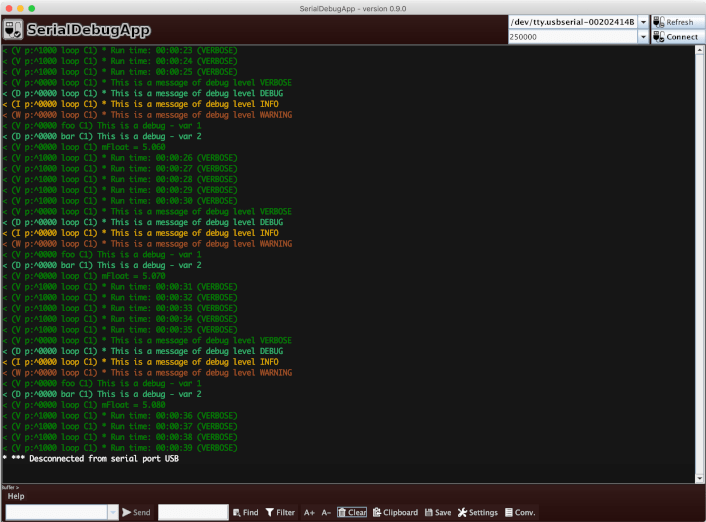Click the terminal's vertical scrollbar
The width and height of the screenshot is (706, 522).
700,260
